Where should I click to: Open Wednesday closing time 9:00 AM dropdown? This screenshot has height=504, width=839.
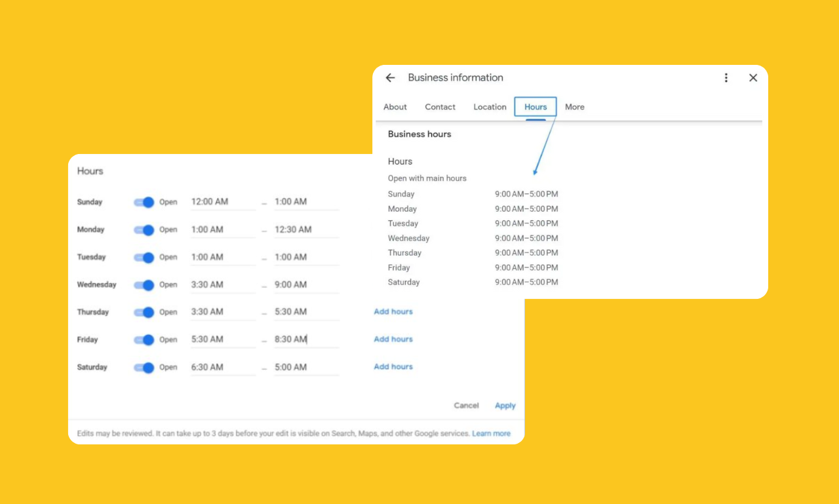(x=305, y=284)
